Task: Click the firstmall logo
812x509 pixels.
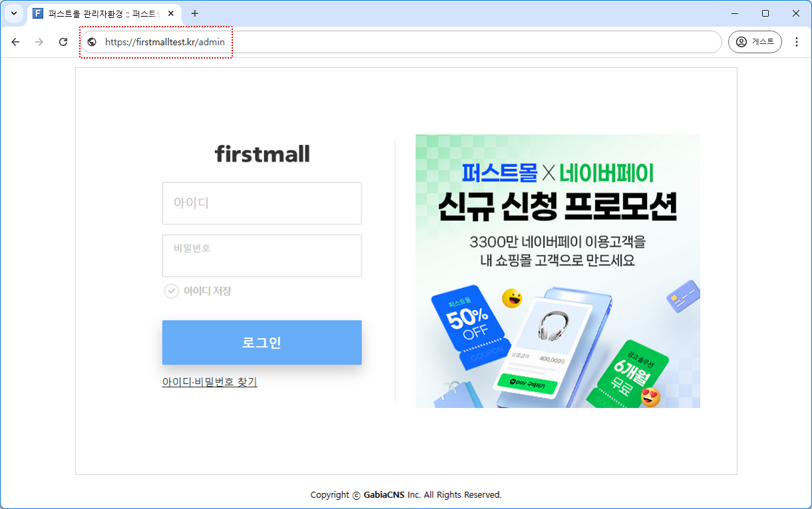Action: coord(262,154)
